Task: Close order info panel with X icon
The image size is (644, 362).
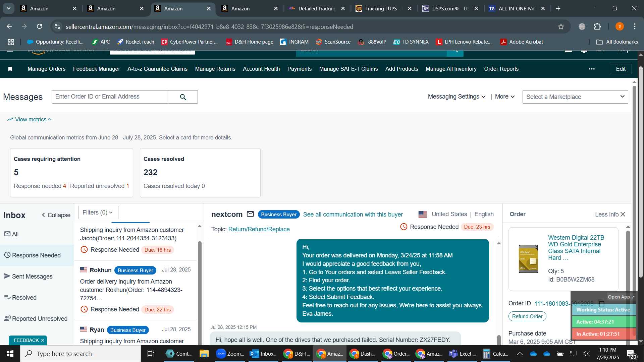Action: click(623, 214)
